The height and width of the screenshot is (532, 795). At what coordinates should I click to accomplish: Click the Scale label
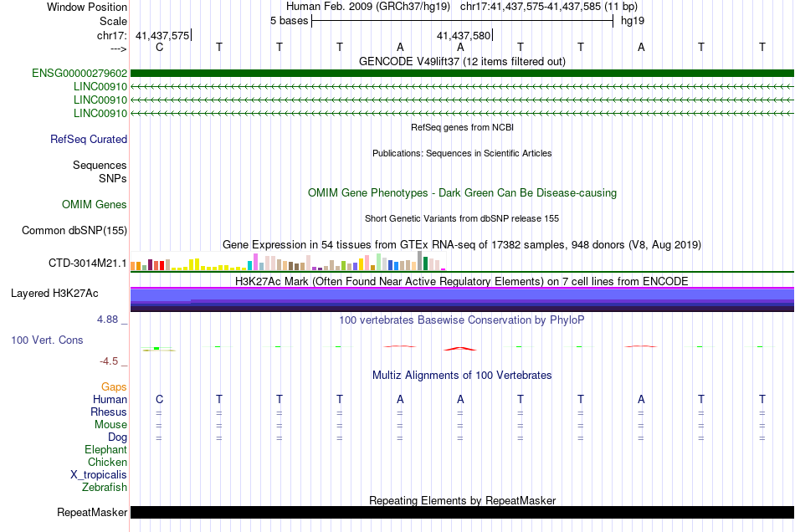tap(114, 21)
